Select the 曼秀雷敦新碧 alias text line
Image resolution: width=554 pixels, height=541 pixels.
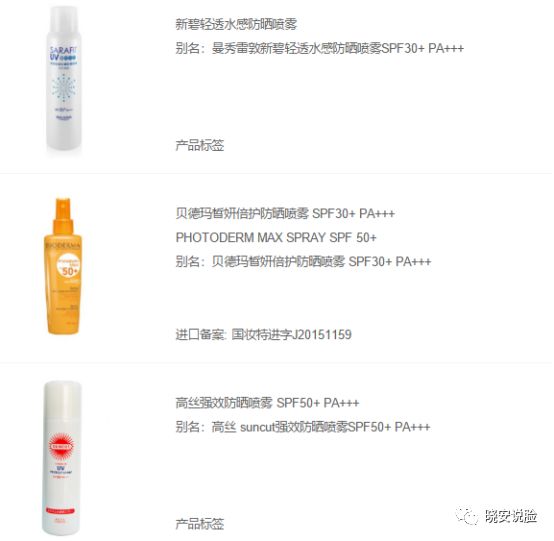[319, 48]
